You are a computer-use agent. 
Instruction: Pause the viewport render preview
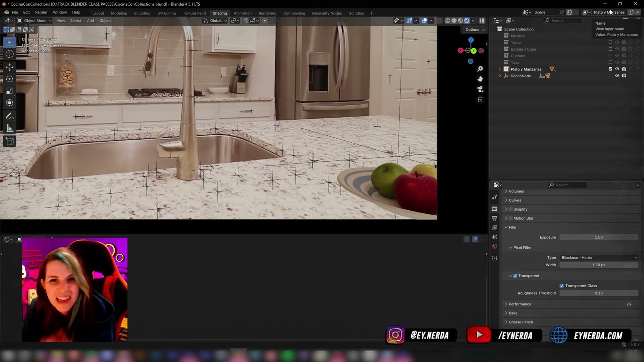(481, 21)
